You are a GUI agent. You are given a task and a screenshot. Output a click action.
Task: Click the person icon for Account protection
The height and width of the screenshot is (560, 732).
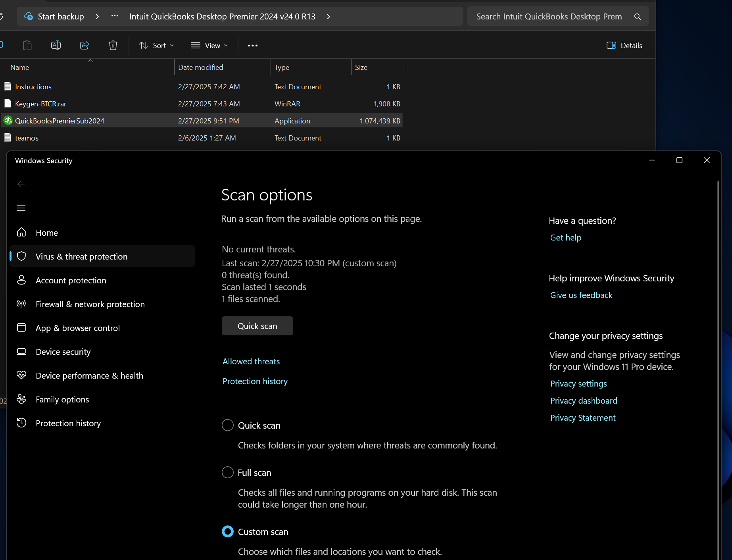21,280
